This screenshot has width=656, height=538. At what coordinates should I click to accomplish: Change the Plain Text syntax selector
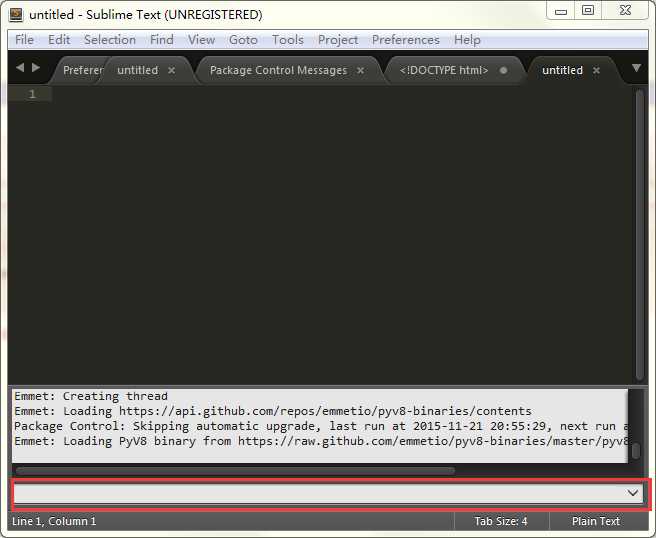pos(596,521)
